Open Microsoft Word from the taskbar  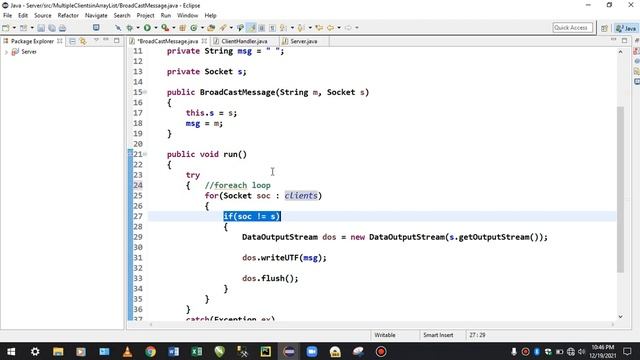(x=173, y=351)
